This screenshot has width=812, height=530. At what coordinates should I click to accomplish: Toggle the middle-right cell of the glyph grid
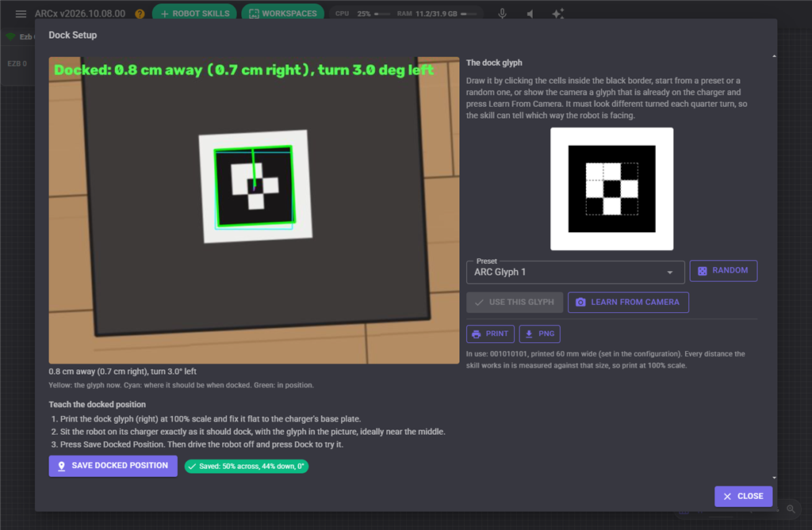[x=629, y=189]
